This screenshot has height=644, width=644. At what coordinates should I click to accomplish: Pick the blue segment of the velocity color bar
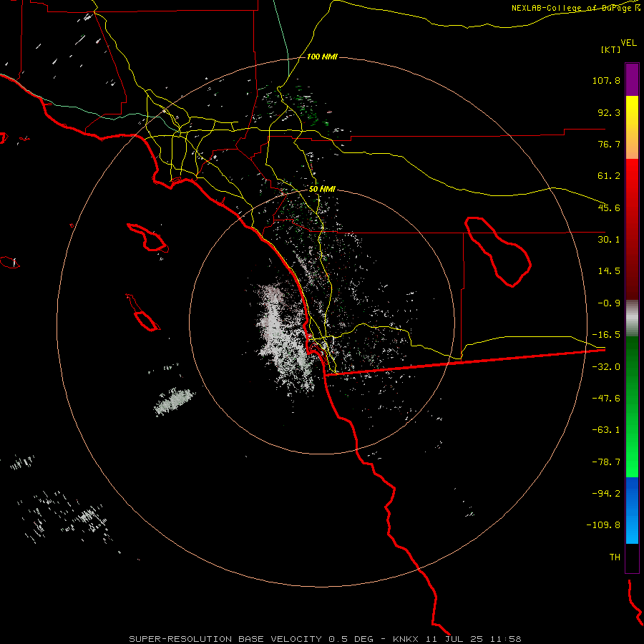point(632,510)
